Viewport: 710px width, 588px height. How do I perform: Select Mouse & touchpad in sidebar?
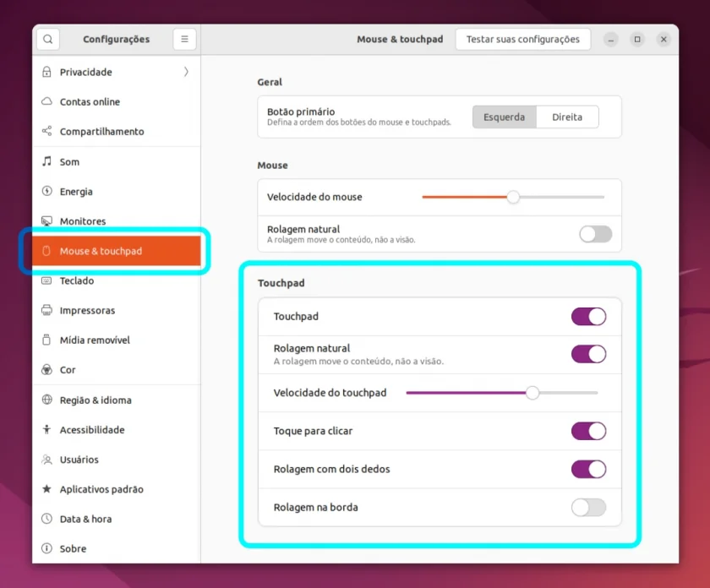coord(117,251)
